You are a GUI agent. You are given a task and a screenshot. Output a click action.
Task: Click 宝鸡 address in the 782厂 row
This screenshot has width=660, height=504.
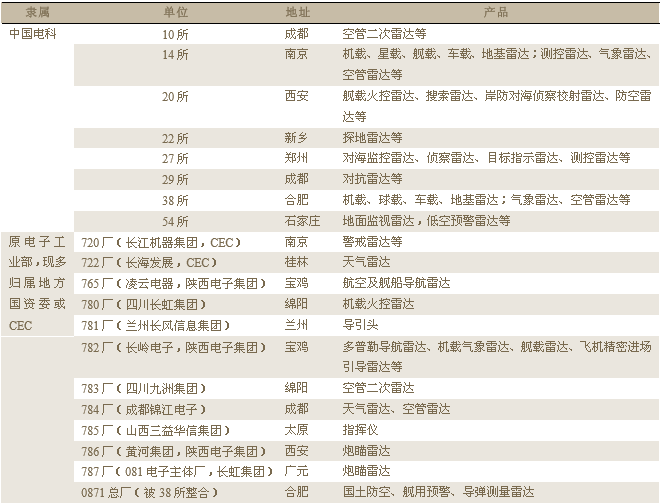pyautogui.click(x=296, y=347)
